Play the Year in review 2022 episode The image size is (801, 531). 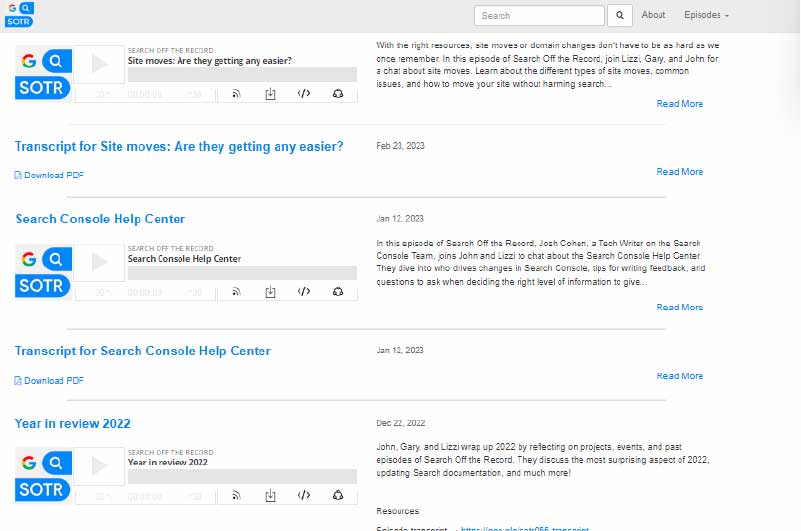tap(100, 466)
